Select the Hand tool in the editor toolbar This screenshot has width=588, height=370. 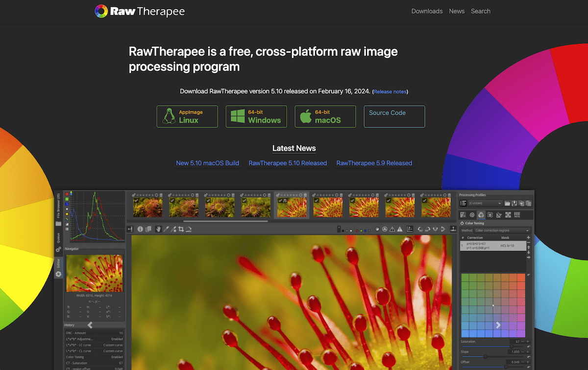click(158, 229)
